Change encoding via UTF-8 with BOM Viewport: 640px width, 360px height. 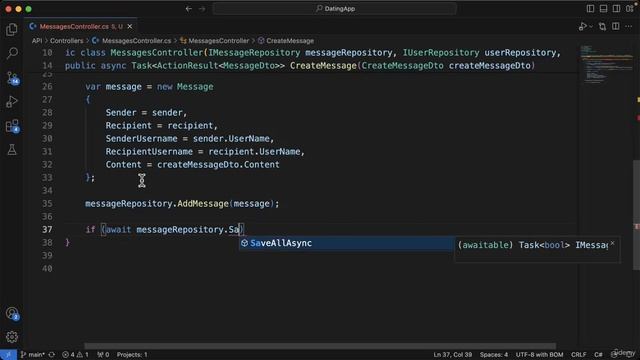539,355
